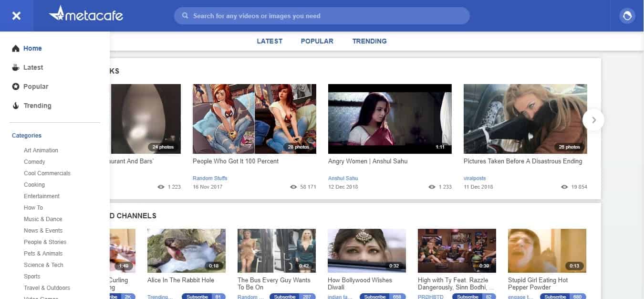Select the People & Stories category
Image resolution: width=644 pixels, height=299 pixels.
[x=45, y=242]
